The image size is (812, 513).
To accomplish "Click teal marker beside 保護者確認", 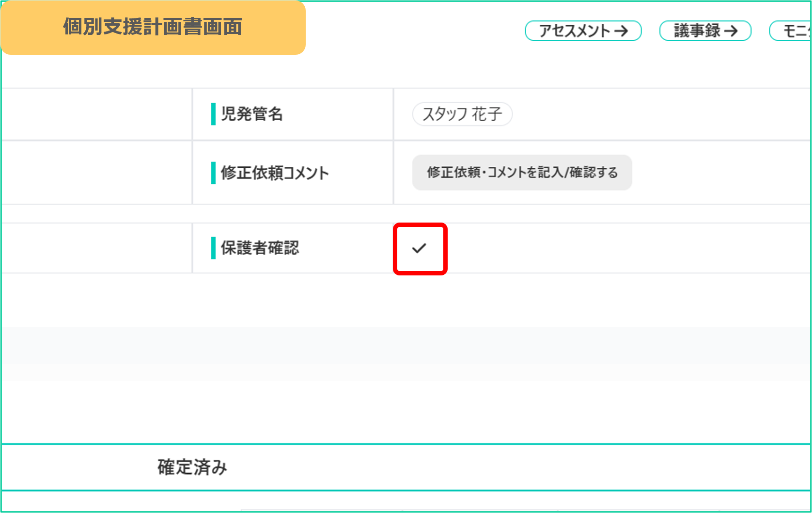I will [x=213, y=248].
